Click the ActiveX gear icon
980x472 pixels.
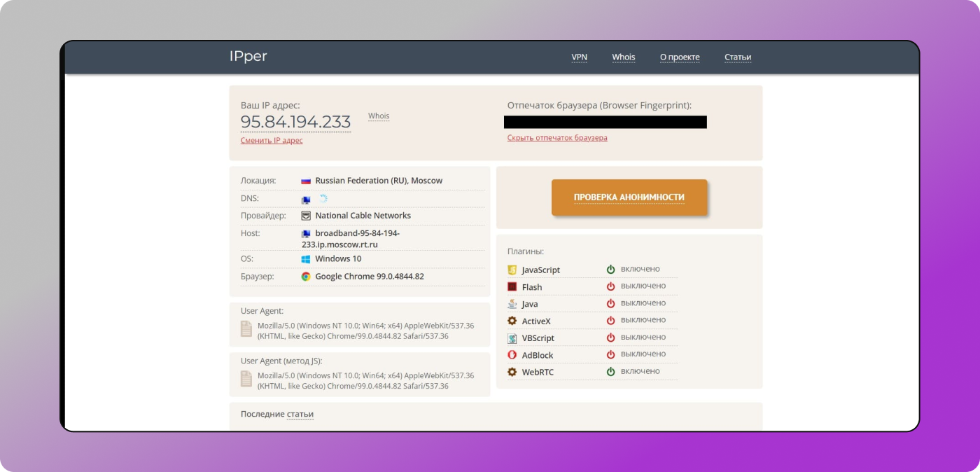[512, 321]
